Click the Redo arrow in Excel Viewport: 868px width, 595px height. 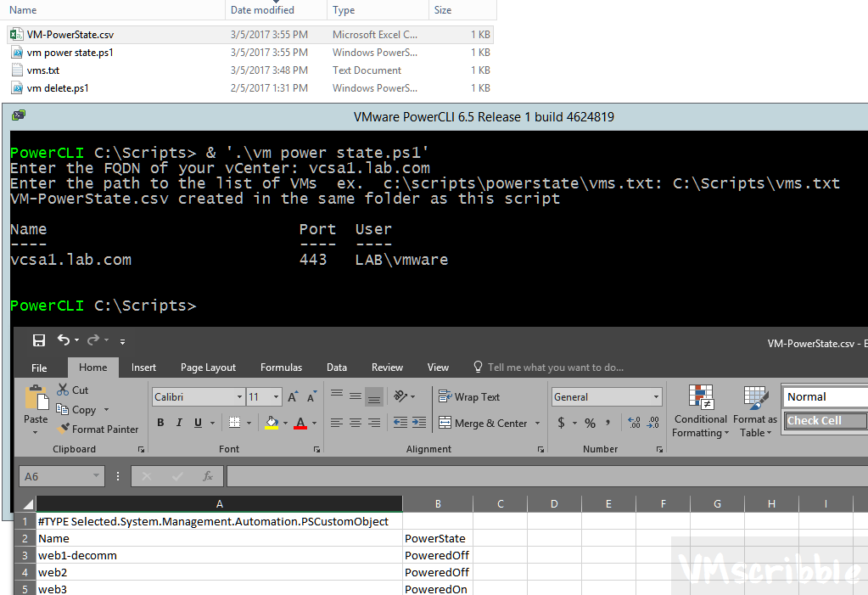(93, 340)
